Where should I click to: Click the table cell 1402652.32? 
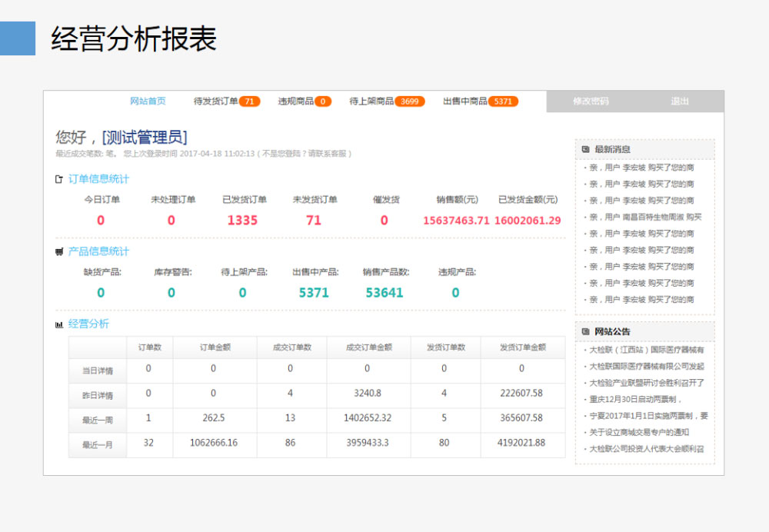tap(368, 417)
